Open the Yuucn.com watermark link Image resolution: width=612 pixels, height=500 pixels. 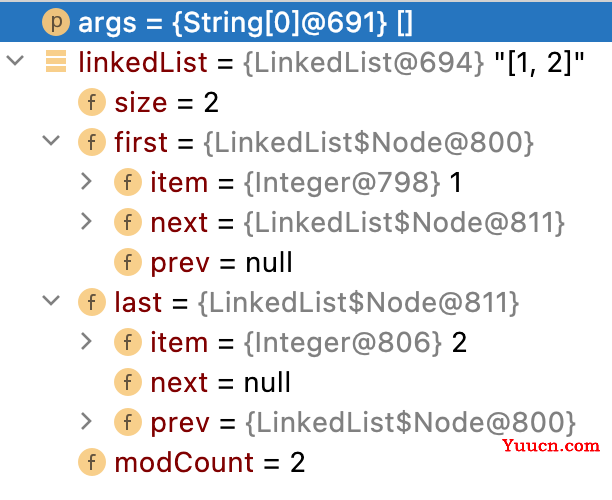551,445
